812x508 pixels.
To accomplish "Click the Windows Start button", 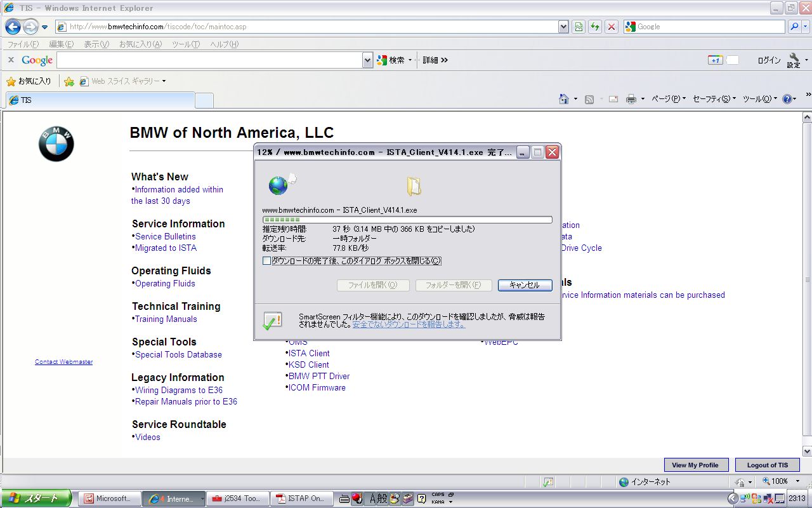I will click(37, 498).
